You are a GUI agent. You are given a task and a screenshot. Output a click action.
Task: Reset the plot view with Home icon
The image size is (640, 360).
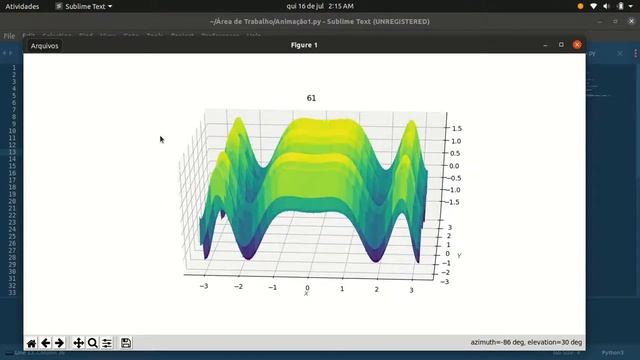click(31, 343)
